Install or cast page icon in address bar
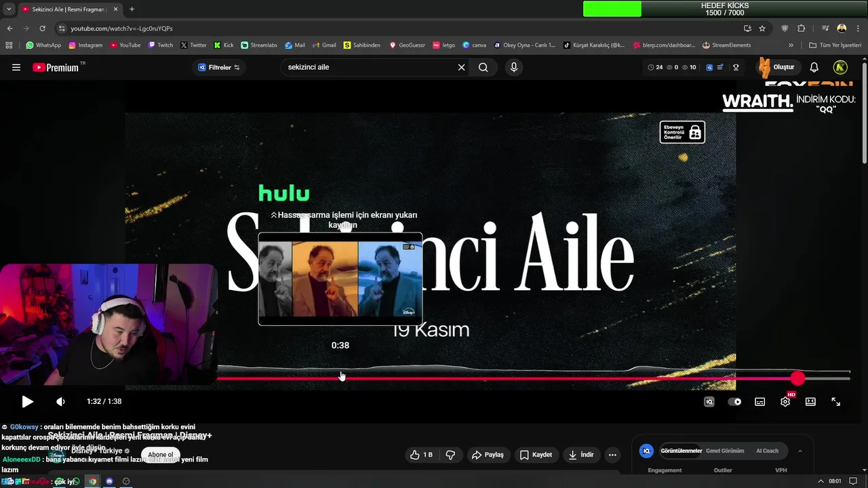 pos(747,28)
